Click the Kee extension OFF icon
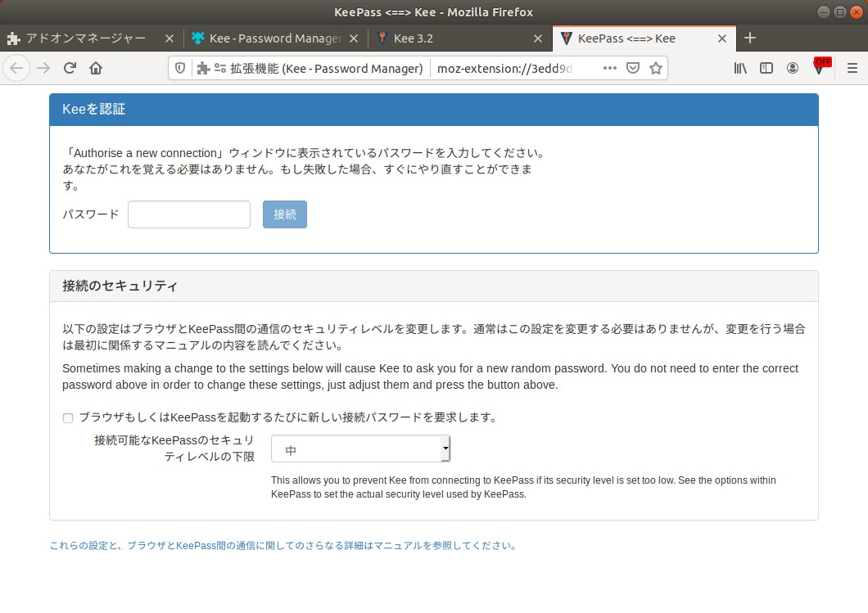Viewport: 868px width, 613px height. (820, 68)
